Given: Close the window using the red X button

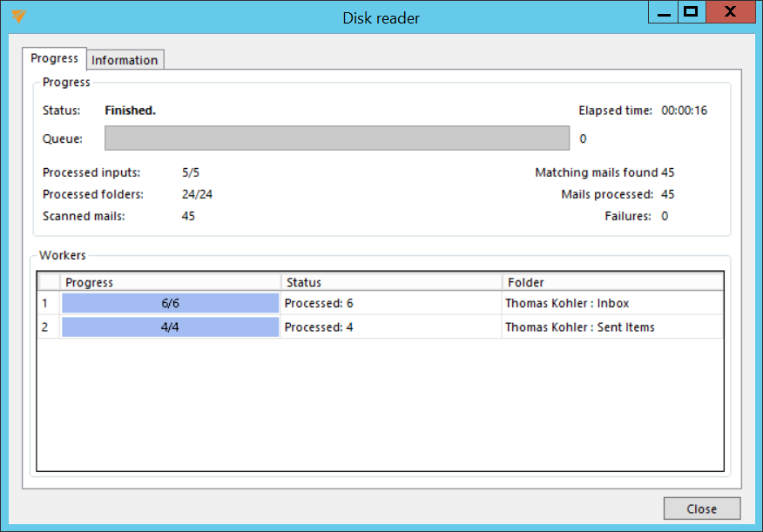Looking at the screenshot, I should pyautogui.click(x=730, y=13).
